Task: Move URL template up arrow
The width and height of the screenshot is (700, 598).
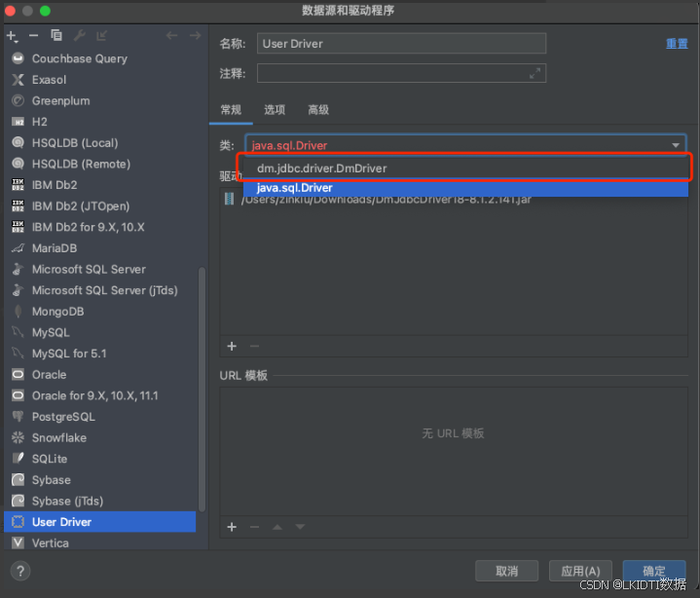Action: tap(277, 527)
